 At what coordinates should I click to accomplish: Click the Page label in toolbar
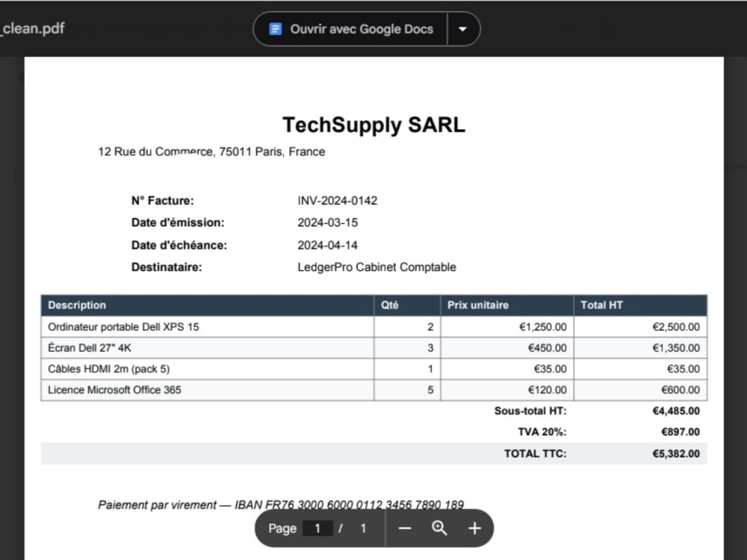[282, 529]
